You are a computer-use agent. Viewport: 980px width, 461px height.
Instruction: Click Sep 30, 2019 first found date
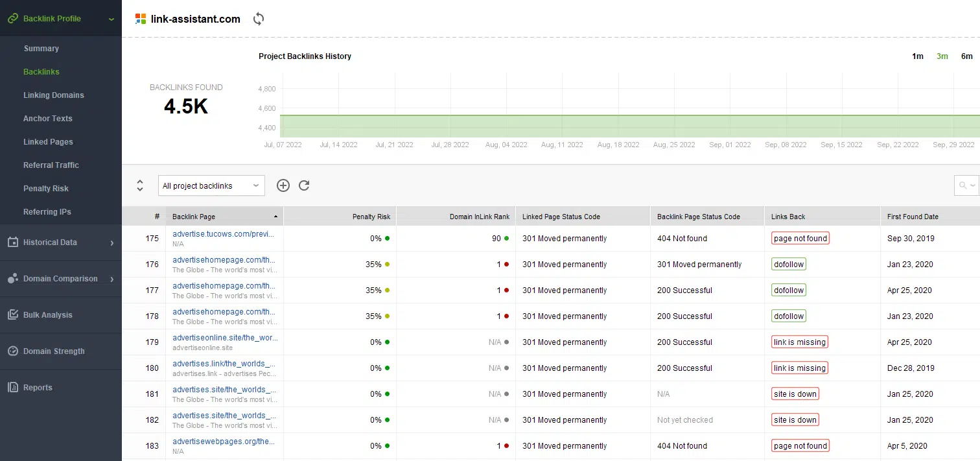click(x=911, y=239)
